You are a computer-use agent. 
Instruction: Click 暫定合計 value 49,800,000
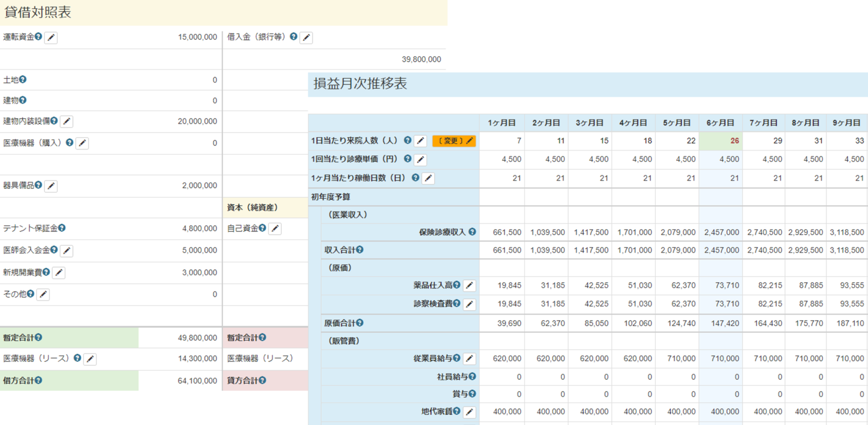click(x=197, y=338)
